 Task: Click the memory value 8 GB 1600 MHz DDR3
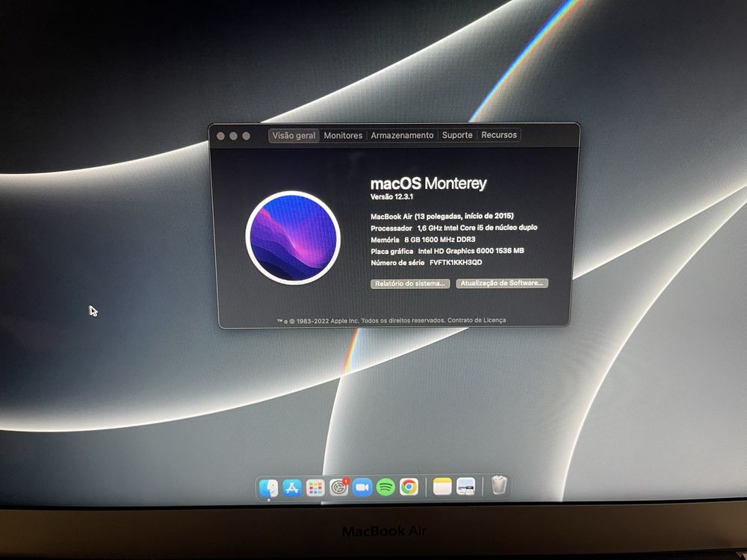[439, 240]
